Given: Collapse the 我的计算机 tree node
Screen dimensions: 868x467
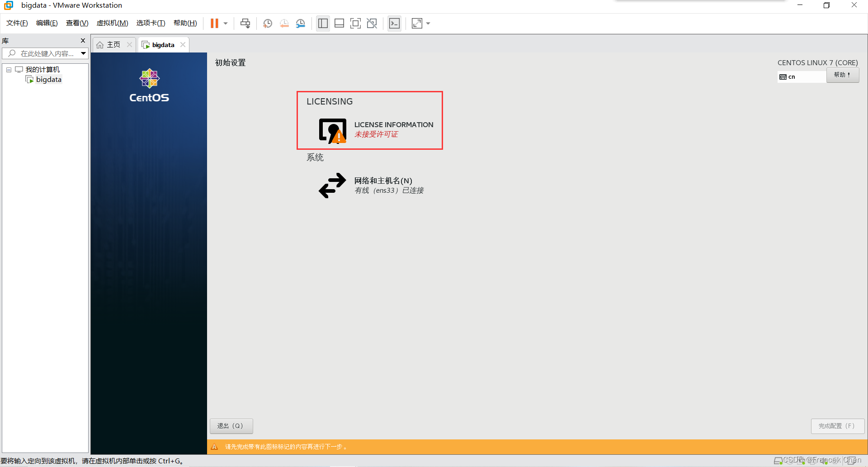Looking at the screenshot, I should click(x=8, y=69).
